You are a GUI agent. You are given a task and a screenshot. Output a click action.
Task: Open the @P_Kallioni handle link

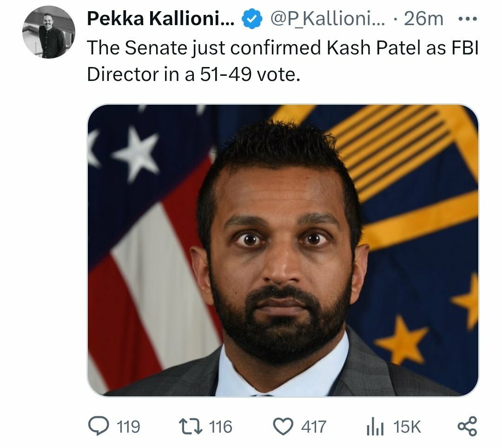(328, 19)
